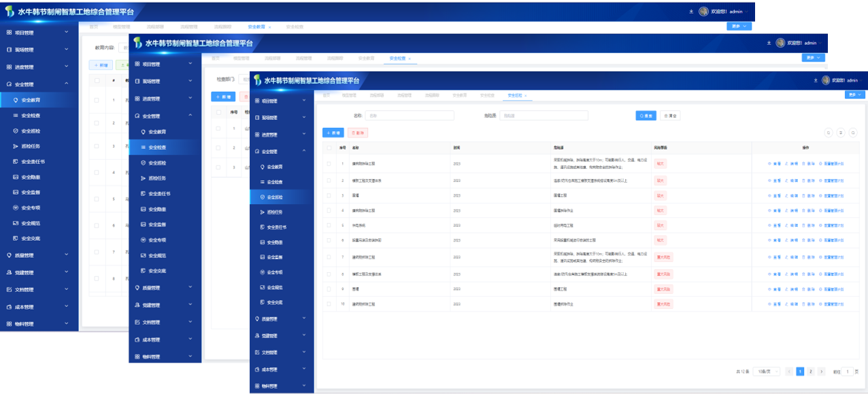Tick the select-all checkbox in the table header
Image resolution: width=868 pixels, height=394 pixels.
pos(330,148)
